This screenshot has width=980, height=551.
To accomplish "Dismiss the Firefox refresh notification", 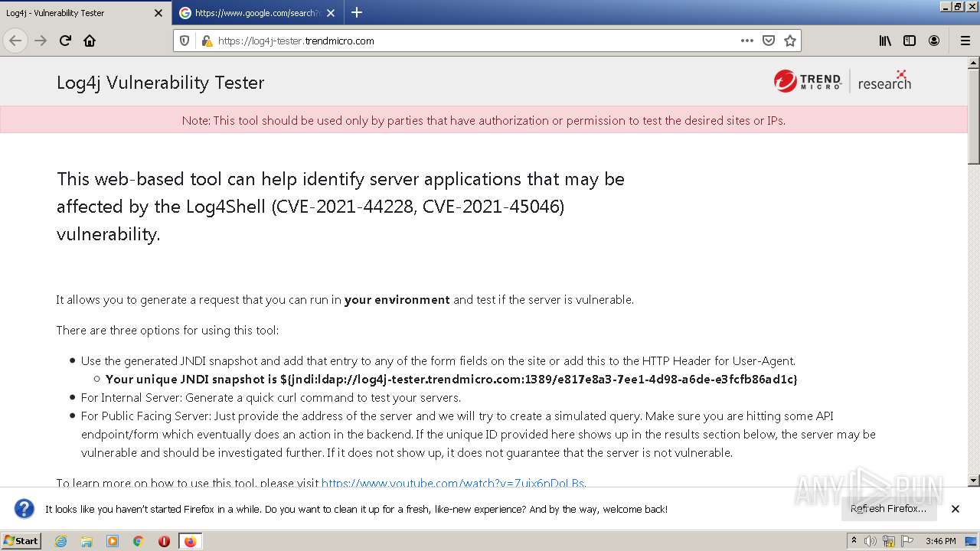I will point(955,509).
